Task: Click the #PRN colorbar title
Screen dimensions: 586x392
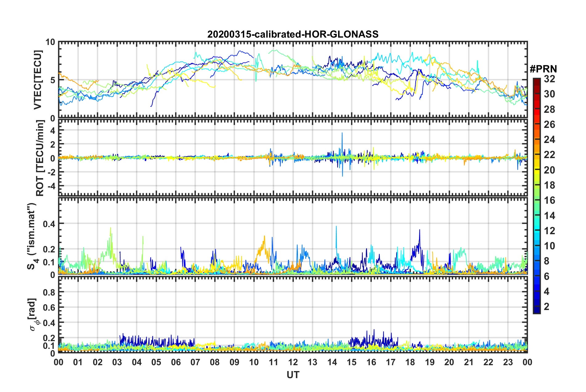Action: click(x=543, y=69)
